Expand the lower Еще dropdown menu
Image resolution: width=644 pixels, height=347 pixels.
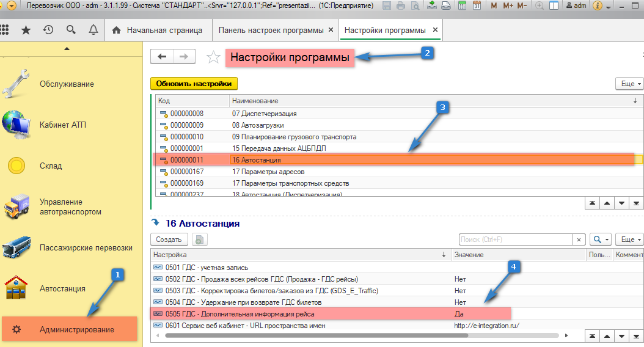point(629,240)
